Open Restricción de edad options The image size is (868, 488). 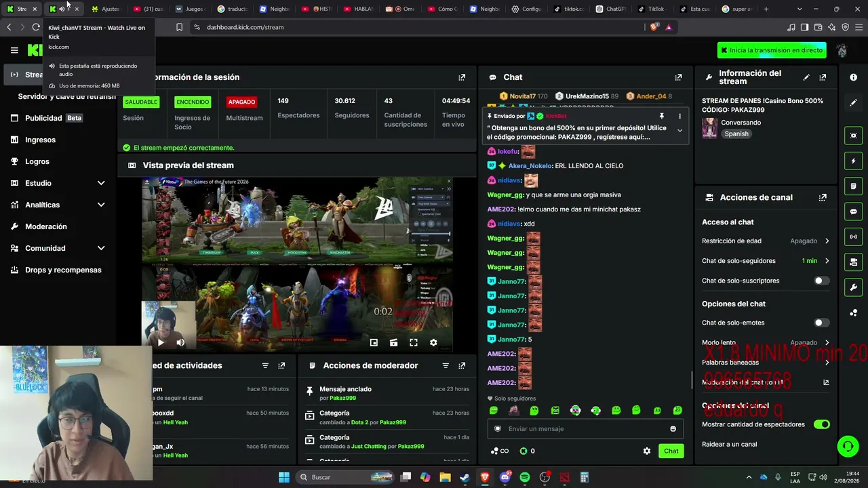[x=766, y=241]
